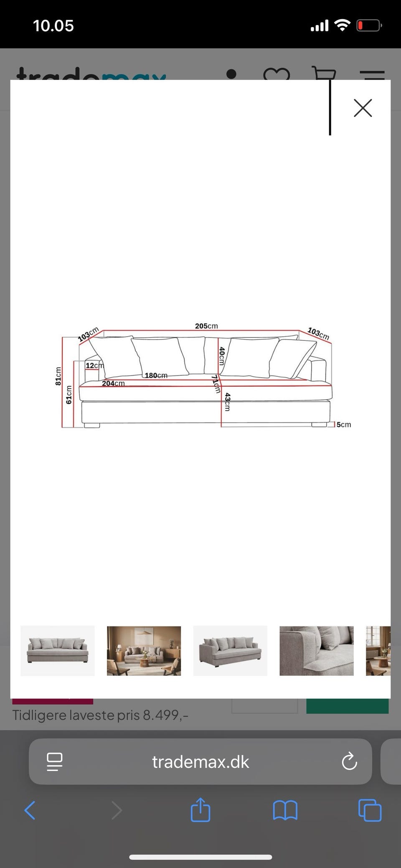Open Safari bookmarks
Image resolution: width=401 pixels, height=868 pixels.
click(285, 810)
